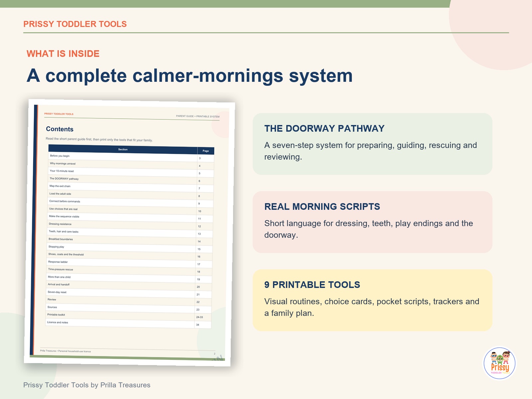Click the 'Section' table column header
Viewport: 532px width, 399px height.
pyautogui.click(x=123, y=149)
